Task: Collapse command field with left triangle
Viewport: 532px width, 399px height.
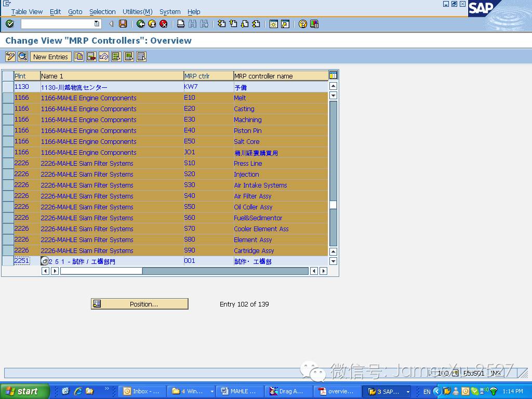Action: tap(111, 24)
